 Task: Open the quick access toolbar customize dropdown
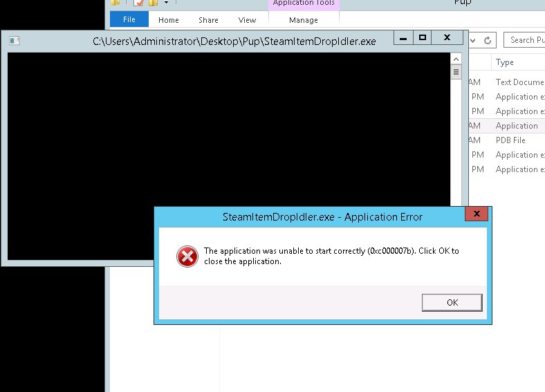tap(167, 3)
